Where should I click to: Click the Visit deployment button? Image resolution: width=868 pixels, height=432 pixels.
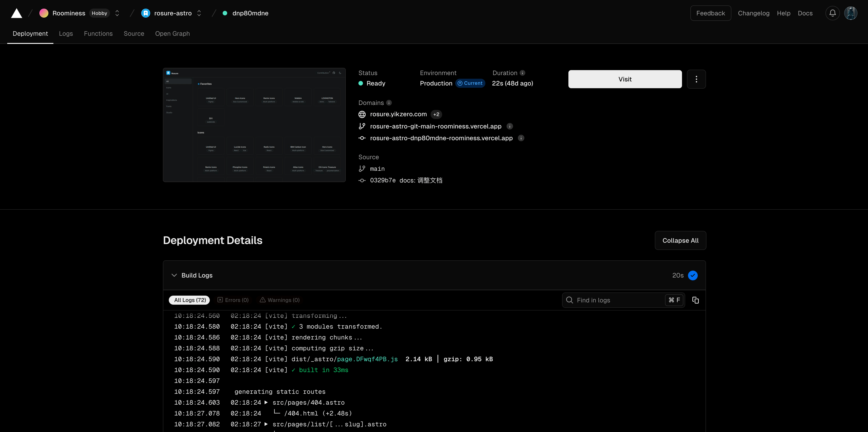pos(625,78)
